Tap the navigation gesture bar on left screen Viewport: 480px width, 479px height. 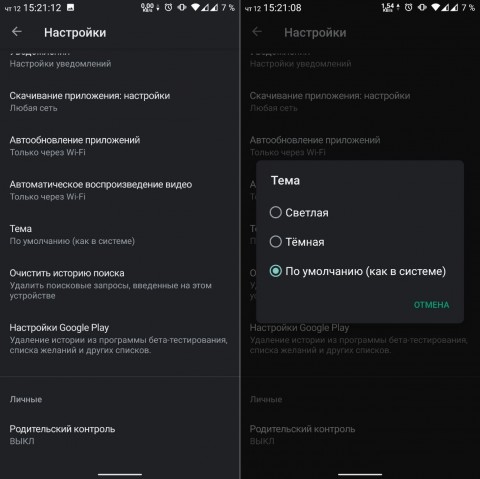(120, 474)
